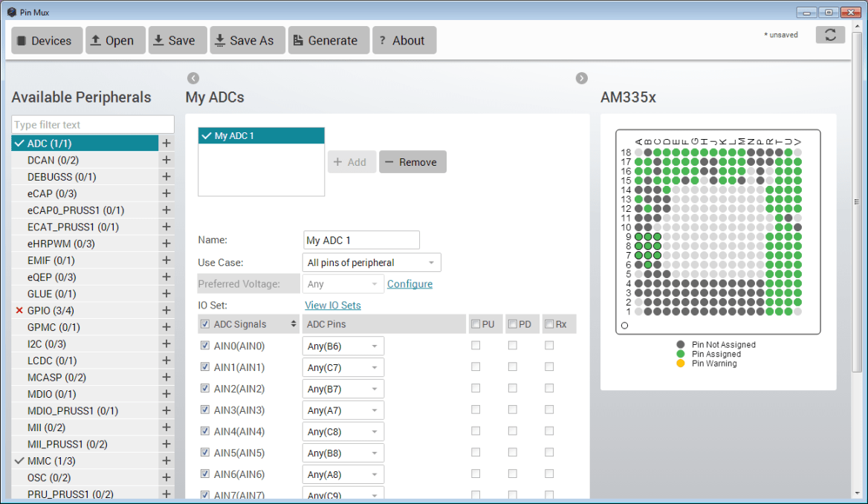868x504 pixels.
Task: Click the refresh icon at top right
Action: [830, 36]
